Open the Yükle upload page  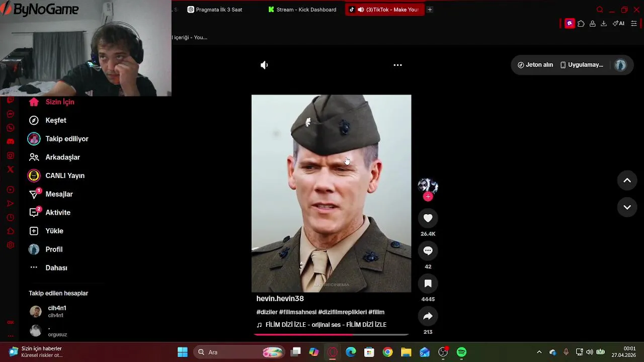coord(45,231)
